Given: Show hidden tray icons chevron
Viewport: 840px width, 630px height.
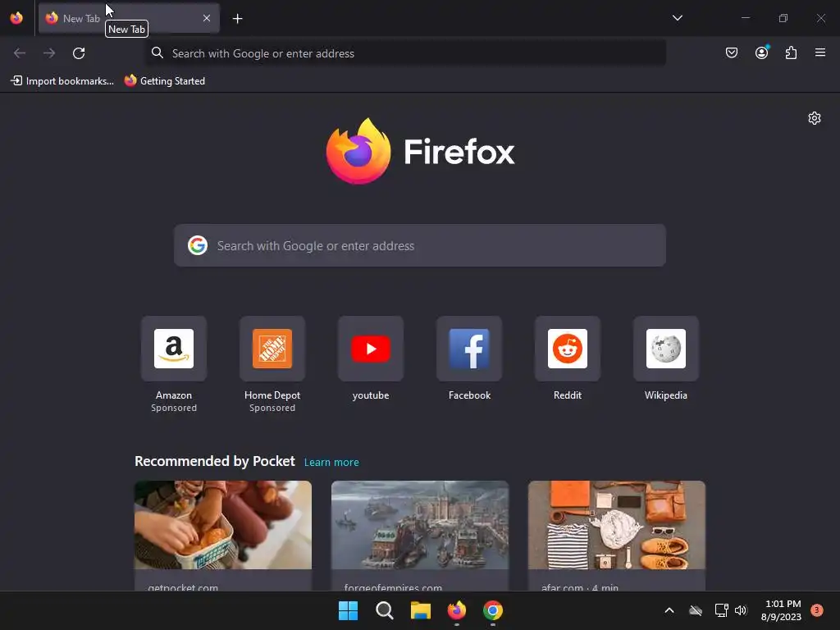Looking at the screenshot, I should click(669, 610).
